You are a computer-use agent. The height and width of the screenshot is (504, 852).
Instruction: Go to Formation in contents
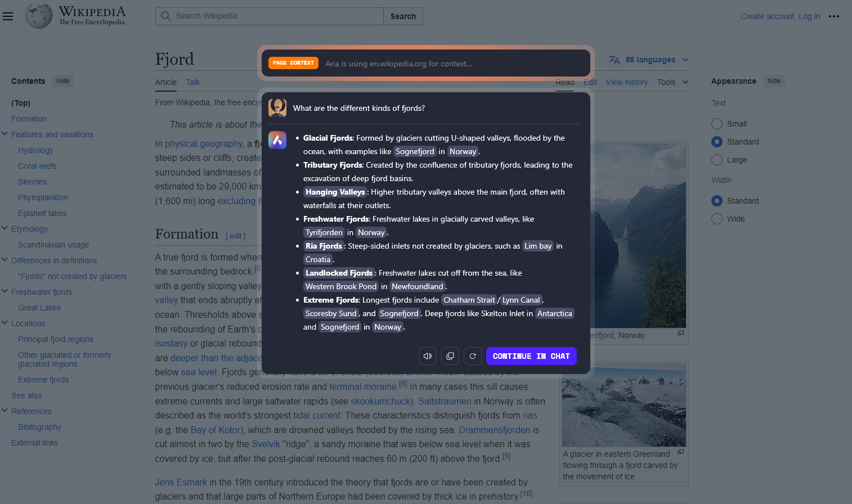(29, 119)
